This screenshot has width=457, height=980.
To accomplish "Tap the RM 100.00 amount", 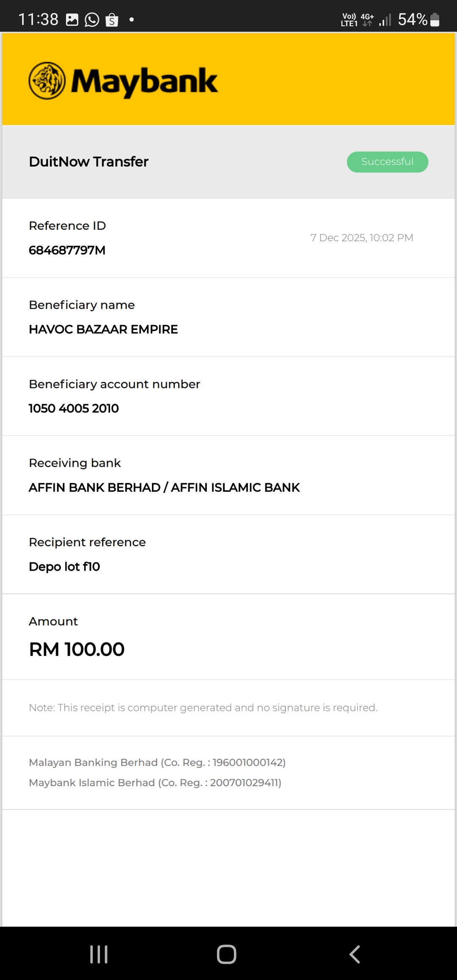I will click(x=77, y=649).
